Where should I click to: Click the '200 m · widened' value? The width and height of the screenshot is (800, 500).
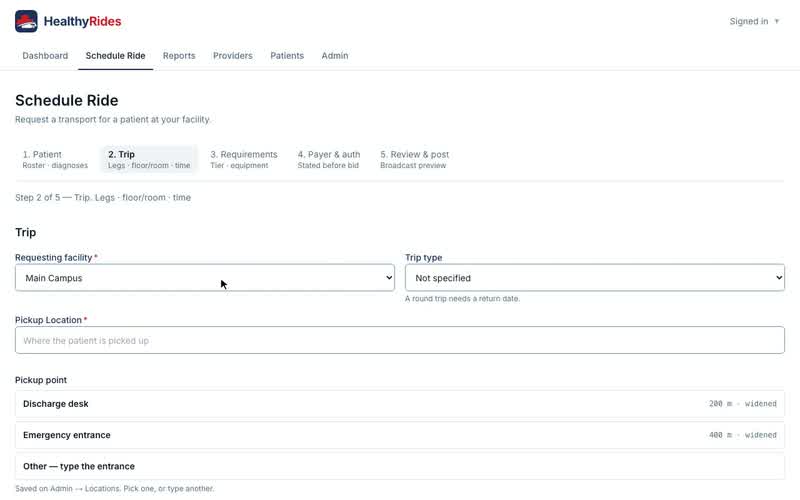pyautogui.click(x=743, y=404)
